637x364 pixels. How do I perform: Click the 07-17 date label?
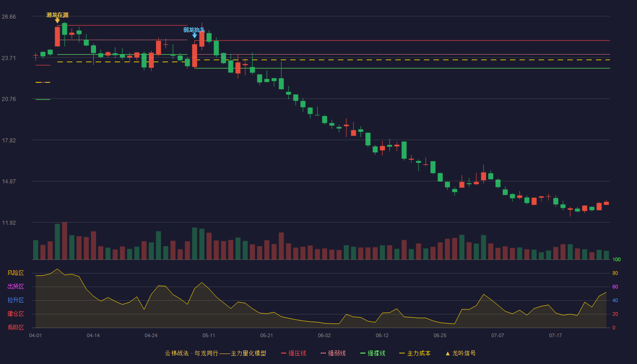[556, 335]
